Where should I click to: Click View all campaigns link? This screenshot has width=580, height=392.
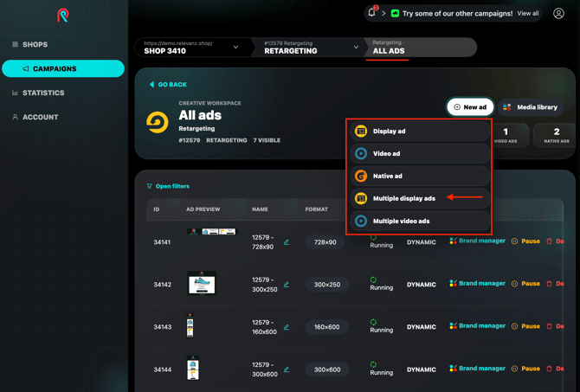(528, 13)
